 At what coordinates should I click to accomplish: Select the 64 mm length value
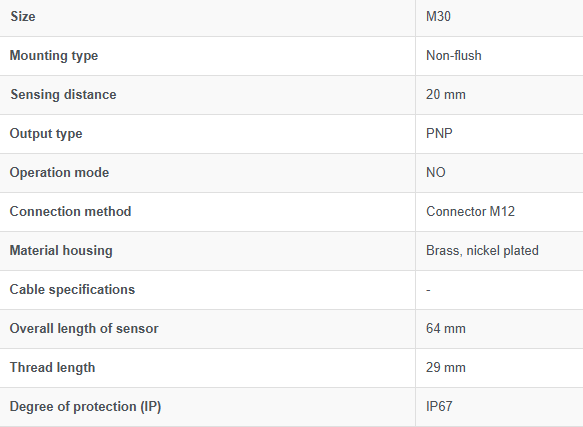coord(446,328)
